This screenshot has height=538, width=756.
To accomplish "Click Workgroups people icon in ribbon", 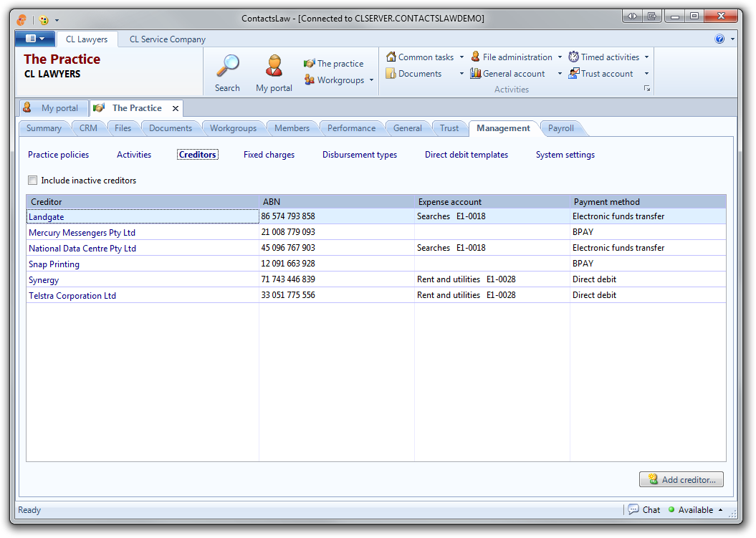I will click(309, 80).
